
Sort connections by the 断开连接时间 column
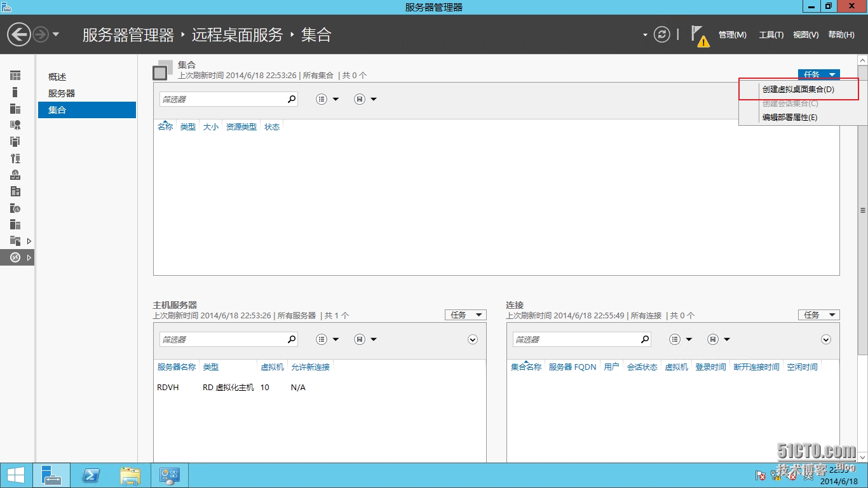756,367
